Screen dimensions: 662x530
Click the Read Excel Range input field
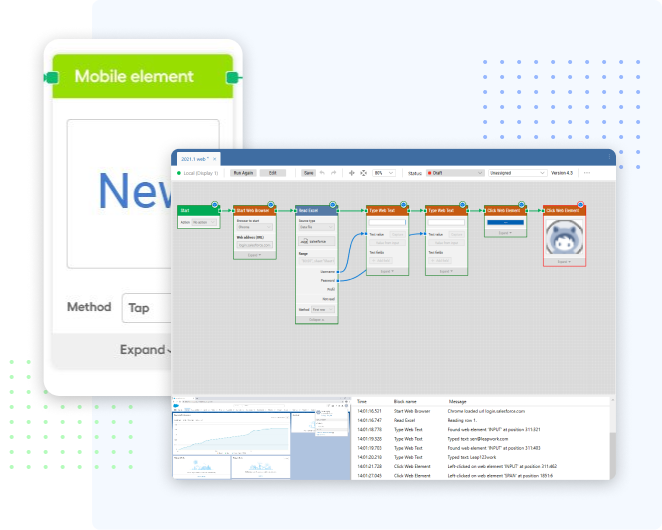coord(317,261)
